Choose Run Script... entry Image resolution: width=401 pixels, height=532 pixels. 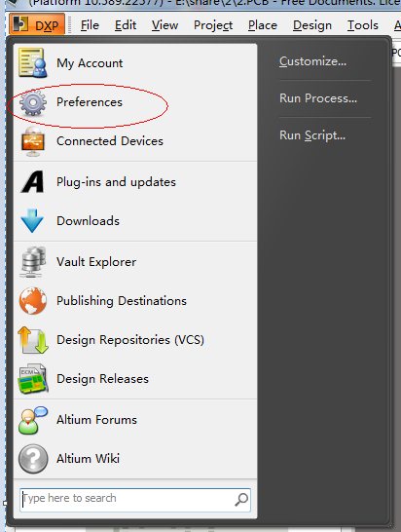point(312,135)
